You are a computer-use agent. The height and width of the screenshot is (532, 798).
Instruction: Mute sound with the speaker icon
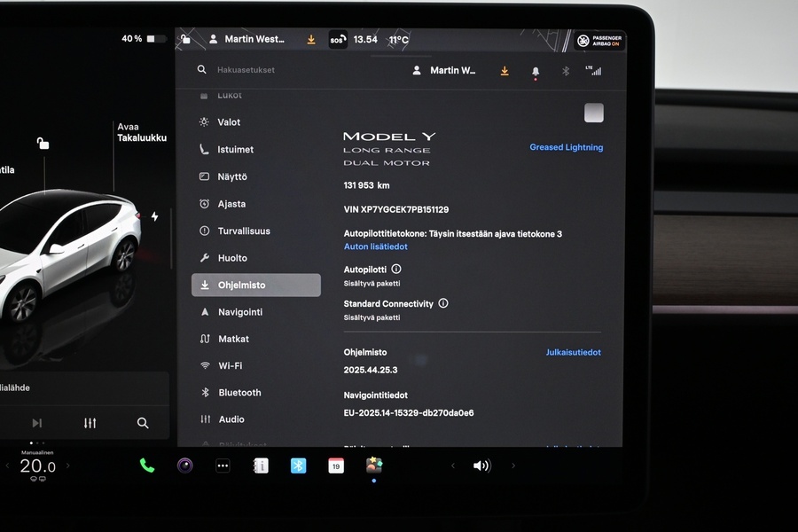481,465
